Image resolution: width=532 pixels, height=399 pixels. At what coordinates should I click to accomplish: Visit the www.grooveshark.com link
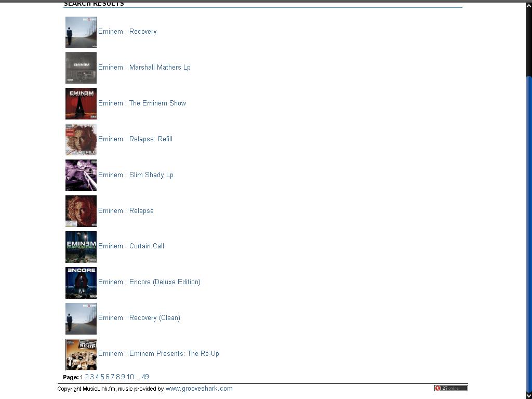point(199,389)
